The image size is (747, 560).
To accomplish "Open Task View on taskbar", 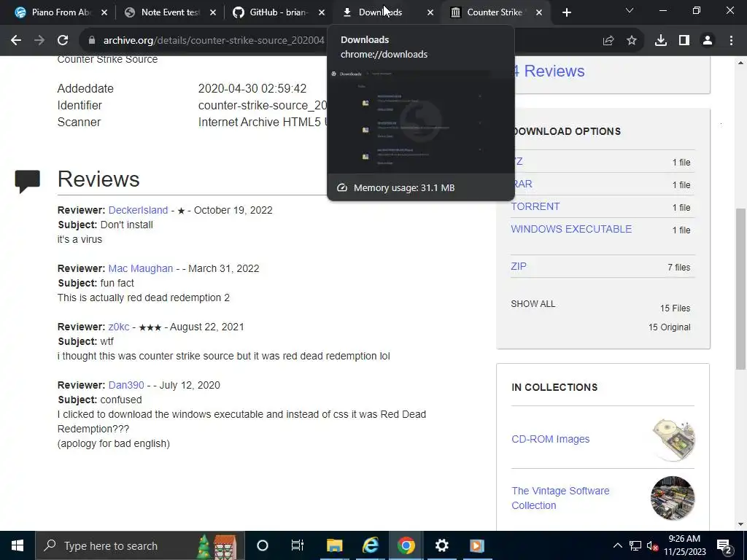I will point(298,545).
